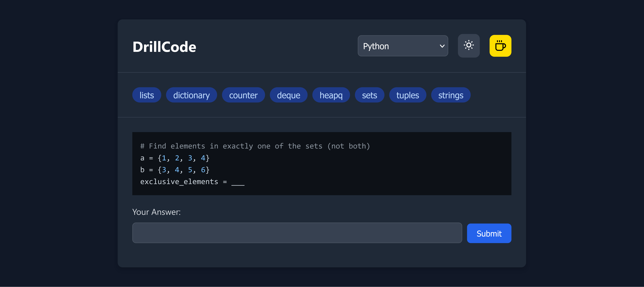Open the heapq topic tag
This screenshot has height=287, width=644.
coord(331,95)
